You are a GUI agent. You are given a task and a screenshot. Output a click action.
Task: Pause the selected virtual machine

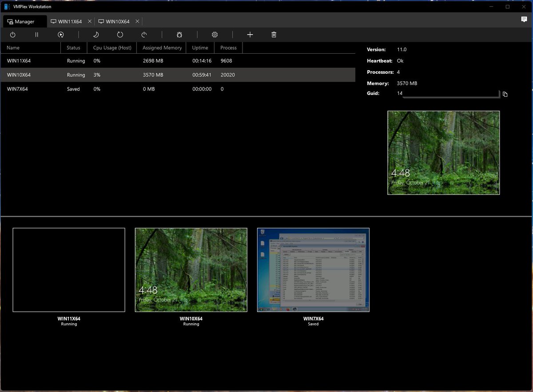click(x=37, y=35)
